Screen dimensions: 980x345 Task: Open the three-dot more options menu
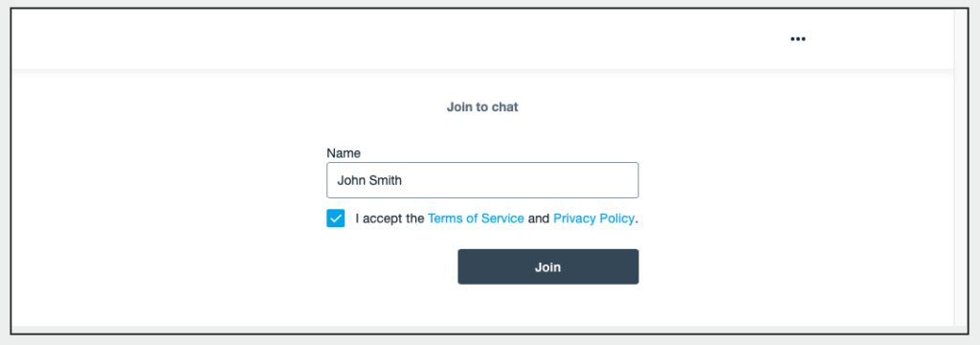tap(797, 39)
